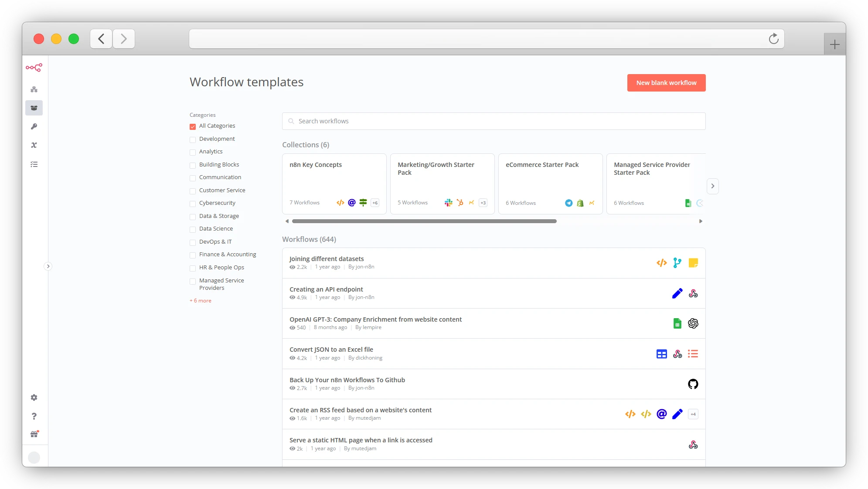868x489 pixels.
Task: Expand sidebar with the chevron toggle
Action: [x=48, y=266]
